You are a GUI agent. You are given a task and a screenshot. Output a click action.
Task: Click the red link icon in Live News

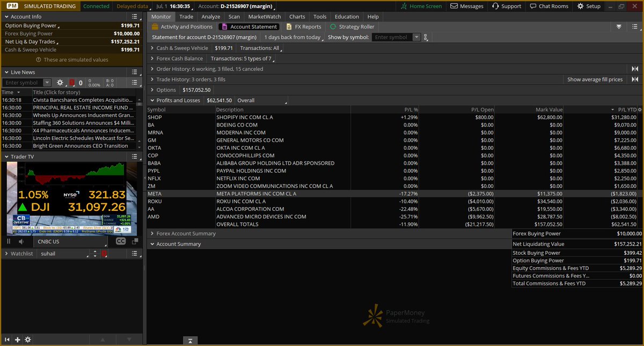tap(72, 83)
